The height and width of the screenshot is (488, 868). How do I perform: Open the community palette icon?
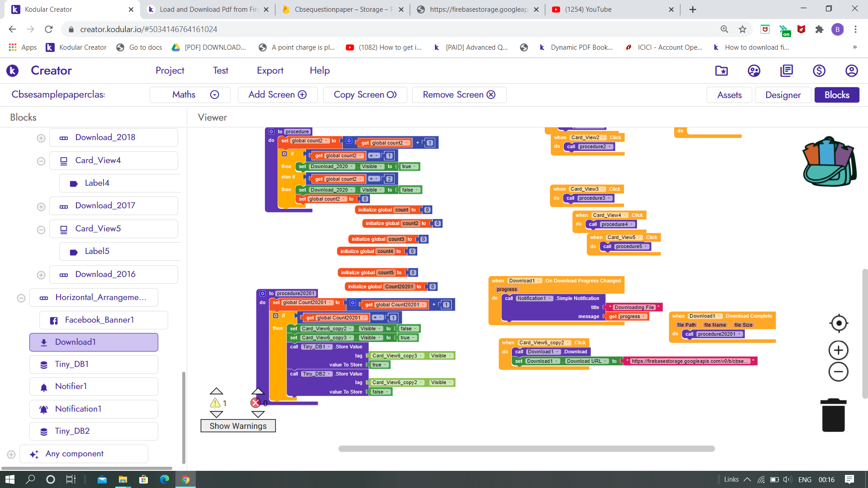coord(754,70)
